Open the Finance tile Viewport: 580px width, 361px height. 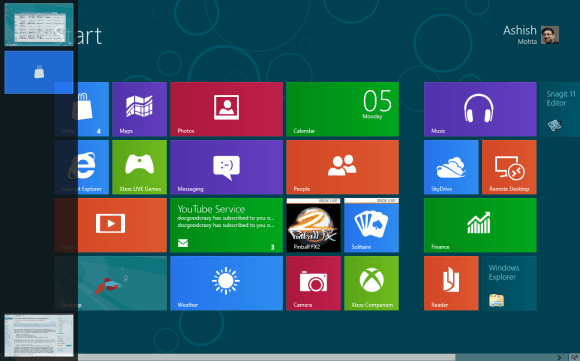[x=480, y=225]
